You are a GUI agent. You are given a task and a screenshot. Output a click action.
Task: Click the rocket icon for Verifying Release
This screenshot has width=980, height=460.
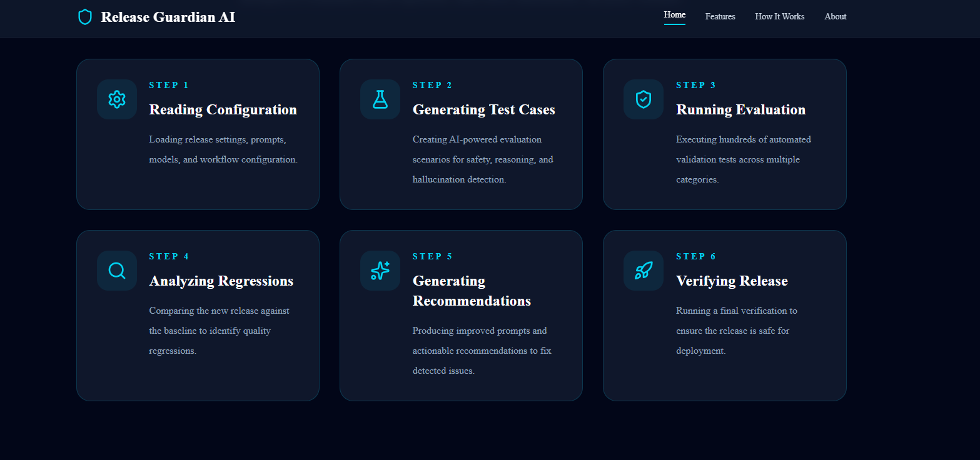[x=644, y=271]
